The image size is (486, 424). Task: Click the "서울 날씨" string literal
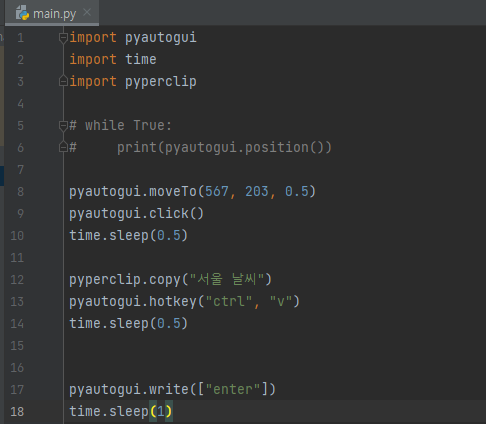[227, 279]
